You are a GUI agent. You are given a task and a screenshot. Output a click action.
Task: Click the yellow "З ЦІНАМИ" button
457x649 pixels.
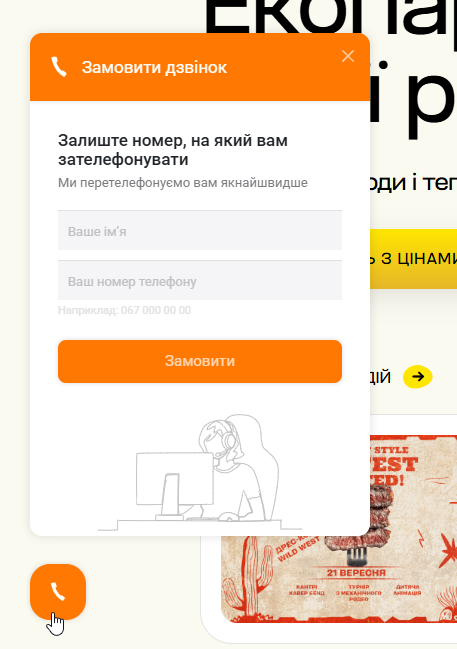click(414, 259)
